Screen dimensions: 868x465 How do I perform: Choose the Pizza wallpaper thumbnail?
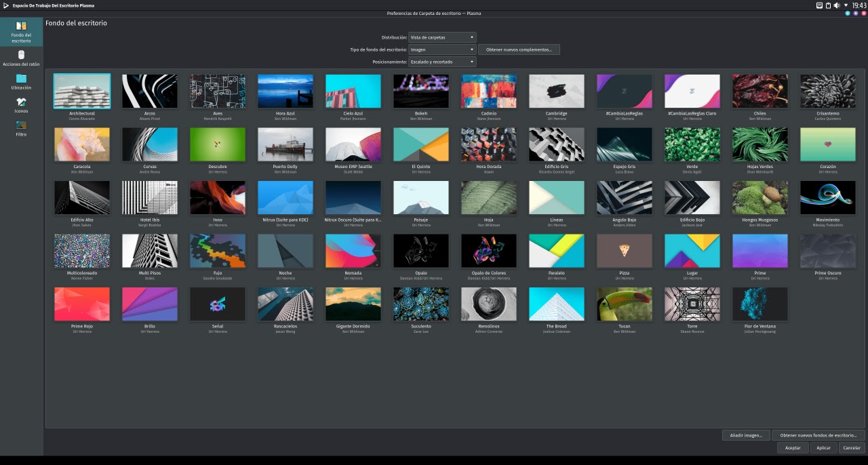[625, 251]
